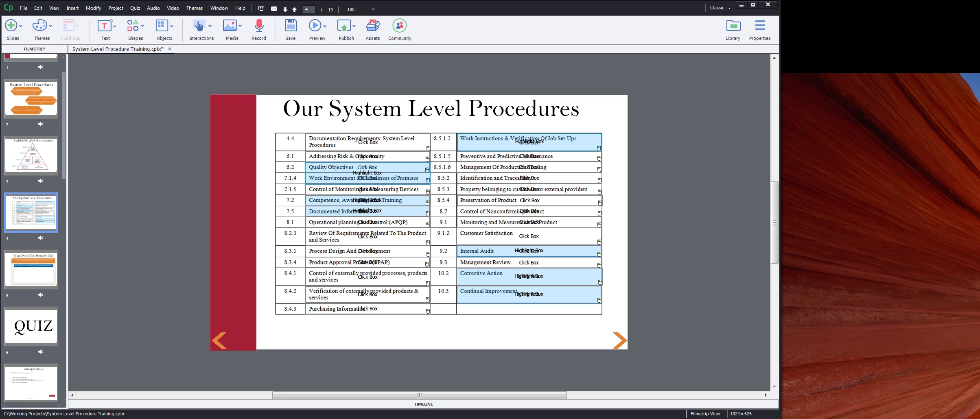Open the Insert menu
Image resolution: width=980 pixels, height=419 pixels.
[72, 8]
